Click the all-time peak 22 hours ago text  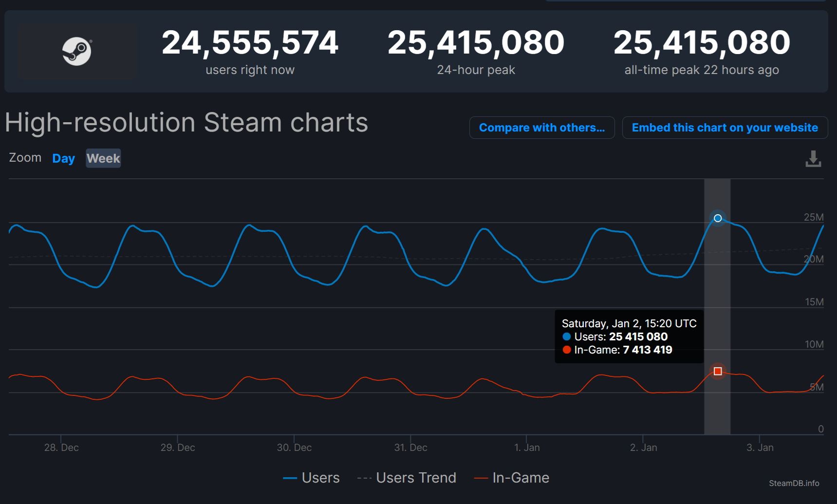701,70
